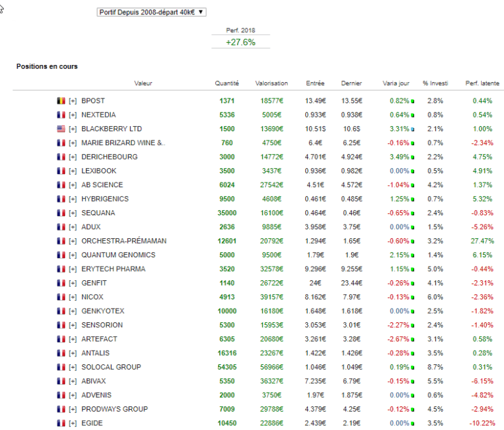Open the portfolio selector dropdown
This screenshot has width=504, height=430.
click(151, 12)
